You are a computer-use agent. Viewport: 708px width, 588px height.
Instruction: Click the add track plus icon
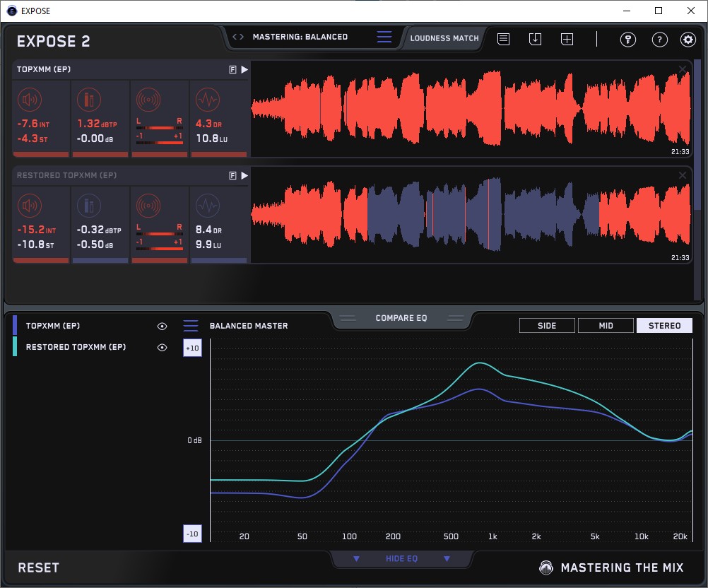(x=567, y=40)
